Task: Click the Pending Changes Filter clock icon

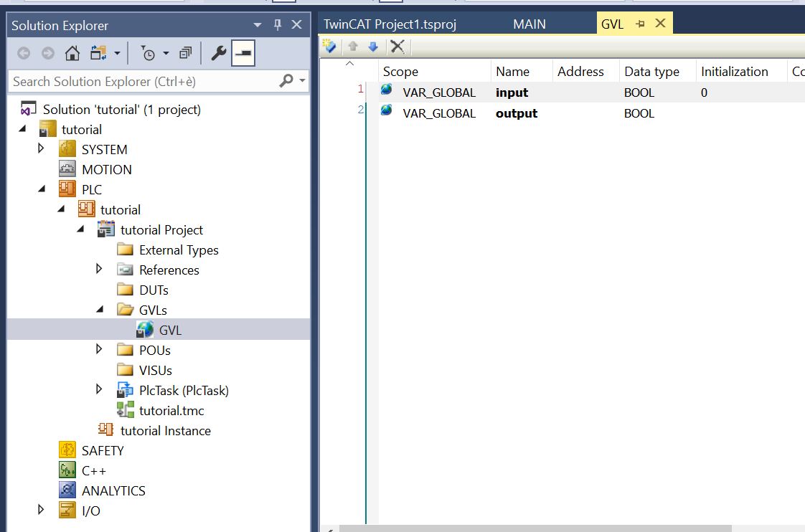Action: (x=148, y=54)
